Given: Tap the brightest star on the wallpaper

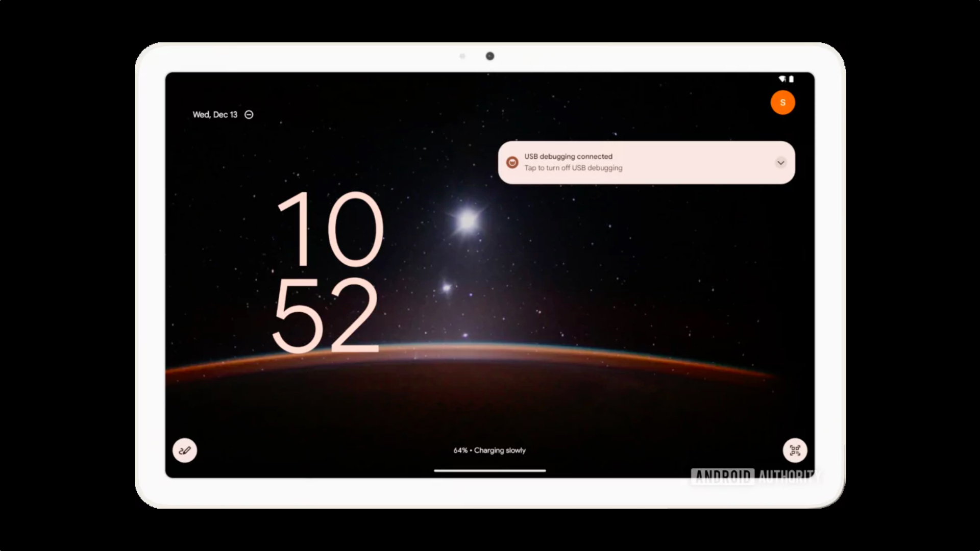Looking at the screenshot, I should click(x=467, y=221).
